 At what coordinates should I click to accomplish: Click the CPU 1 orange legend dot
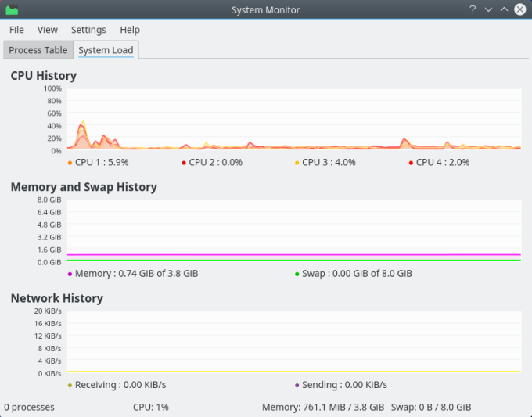click(x=70, y=163)
